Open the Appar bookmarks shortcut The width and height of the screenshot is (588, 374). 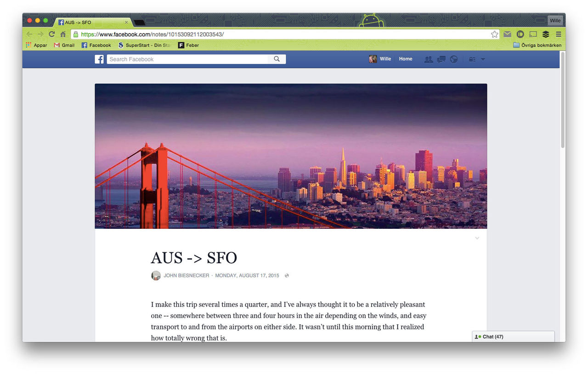pos(36,45)
